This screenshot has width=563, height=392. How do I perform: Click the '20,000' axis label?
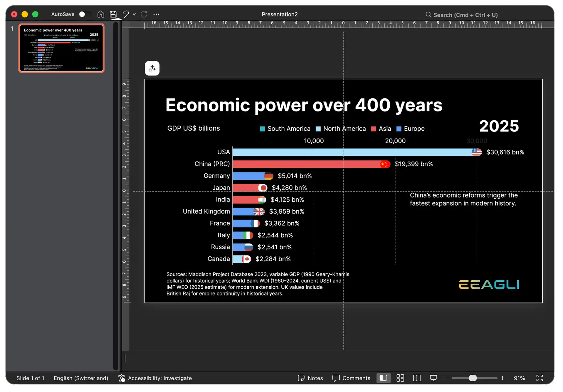coord(395,141)
